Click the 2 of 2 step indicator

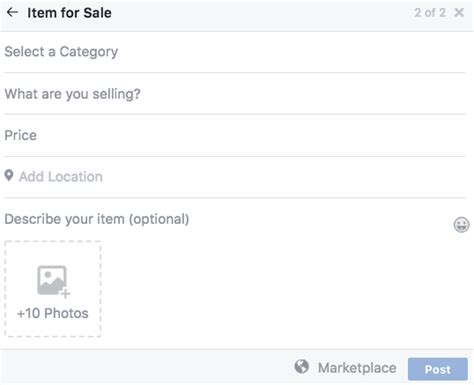(x=430, y=13)
